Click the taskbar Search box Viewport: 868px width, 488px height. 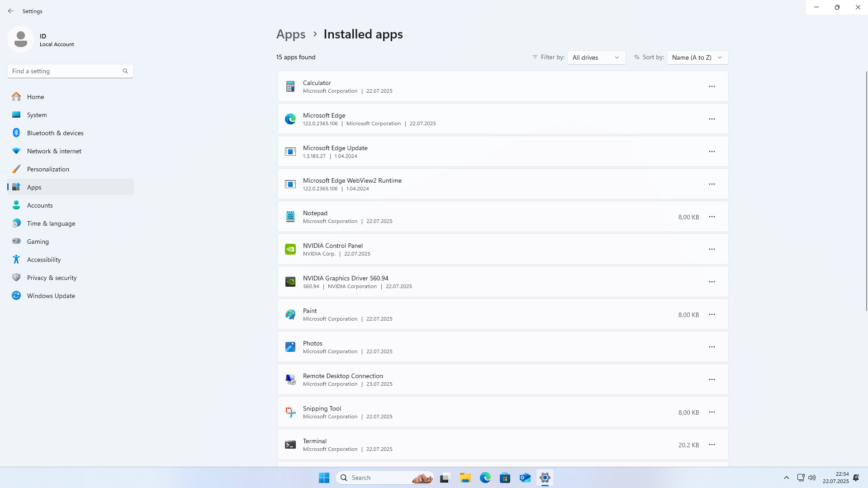385,478
